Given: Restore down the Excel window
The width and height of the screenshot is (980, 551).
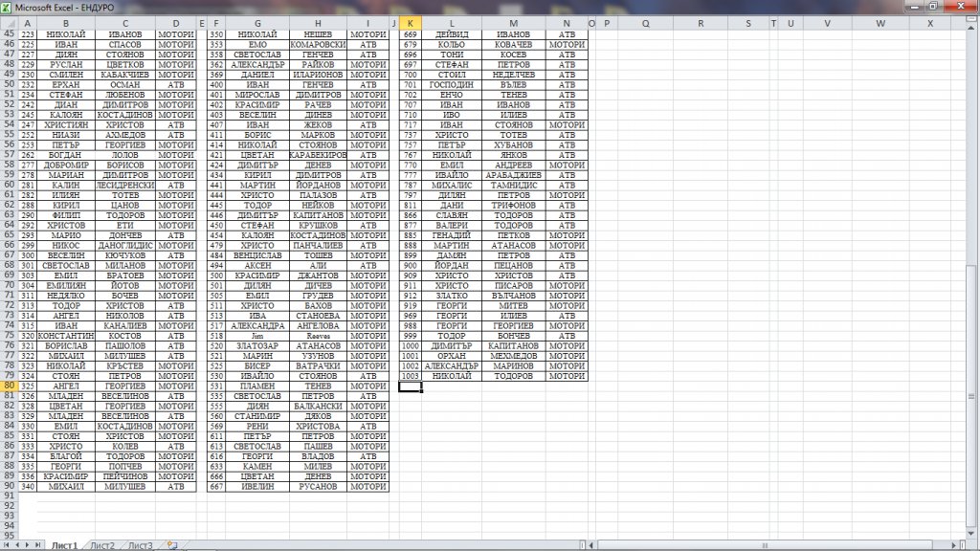Looking at the screenshot, I should coord(933,7).
